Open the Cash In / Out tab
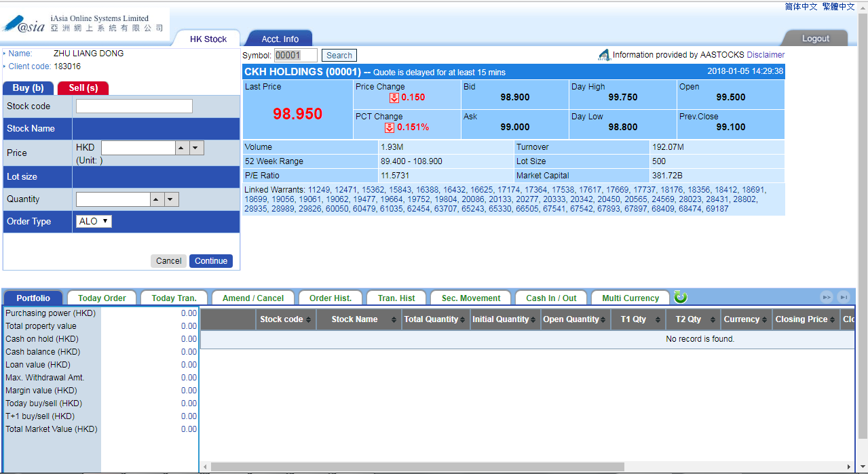This screenshot has width=868, height=474. pyautogui.click(x=551, y=298)
